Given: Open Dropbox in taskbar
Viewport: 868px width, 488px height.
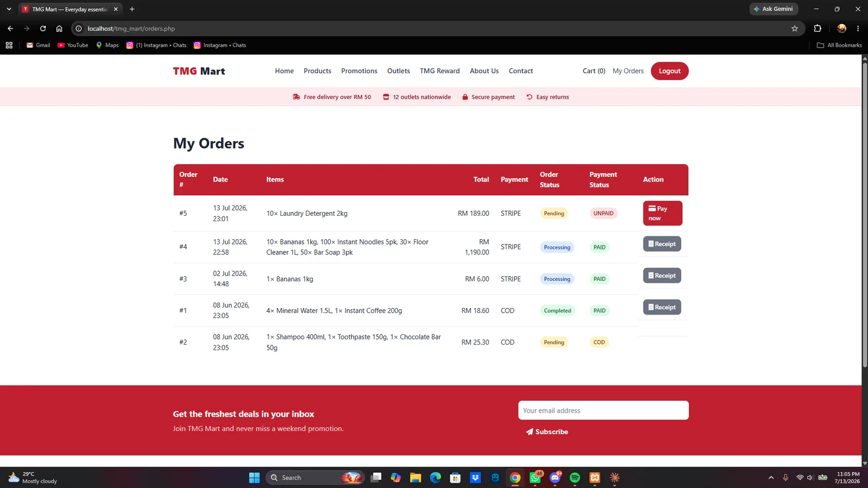Looking at the screenshot, I should [x=475, y=478].
